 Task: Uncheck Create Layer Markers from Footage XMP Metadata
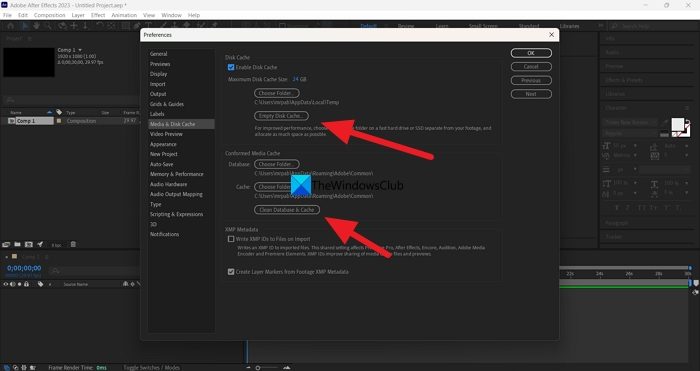point(231,272)
